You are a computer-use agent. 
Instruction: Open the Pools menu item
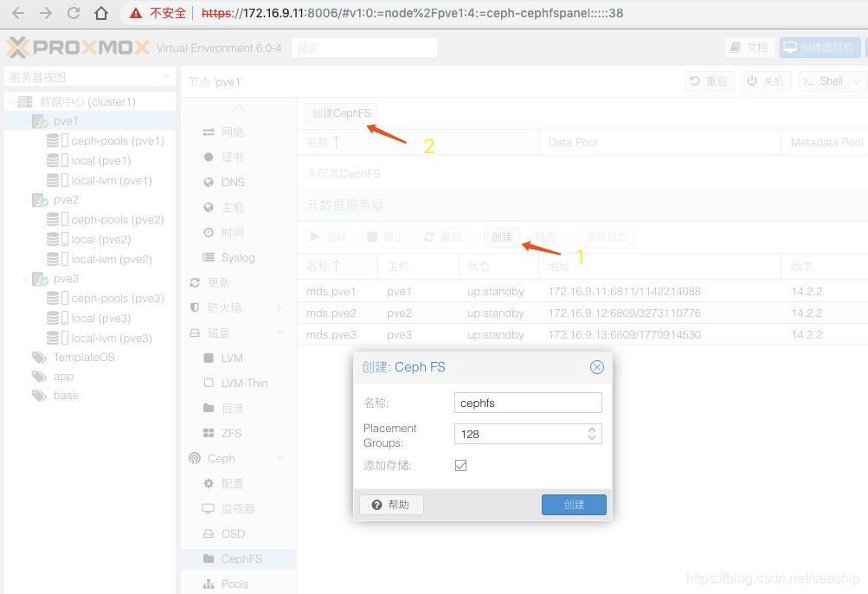(x=239, y=584)
